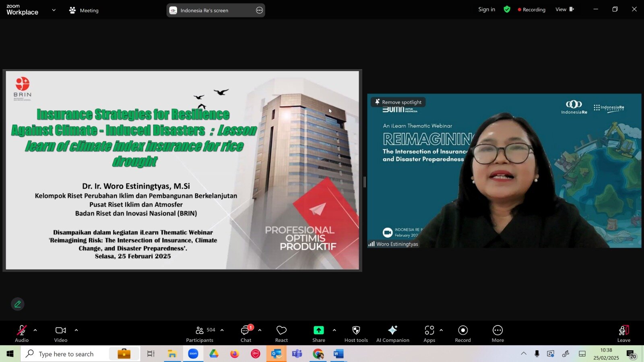Viewport: 644px width, 362px height.
Task: Open File Explorer from the taskbar
Action: click(x=172, y=354)
